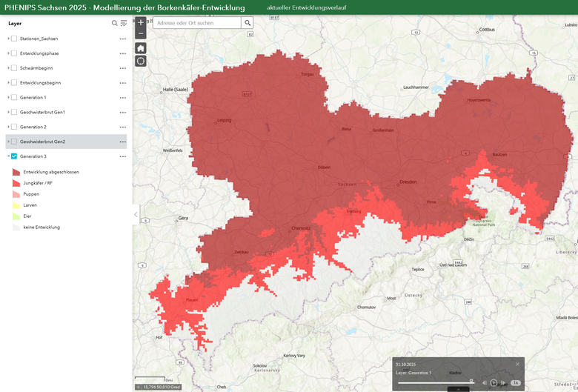
Task: Expand the Generation 1 layer legend
Action: click(x=8, y=97)
